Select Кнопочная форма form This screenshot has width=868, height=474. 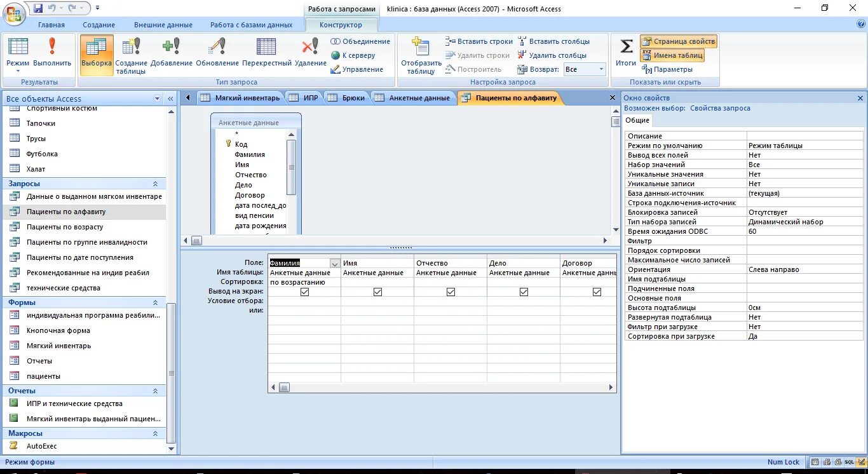(x=85, y=330)
